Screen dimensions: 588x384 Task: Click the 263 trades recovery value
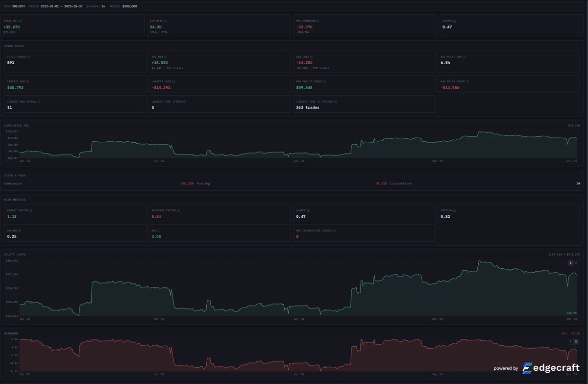click(308, 107)
